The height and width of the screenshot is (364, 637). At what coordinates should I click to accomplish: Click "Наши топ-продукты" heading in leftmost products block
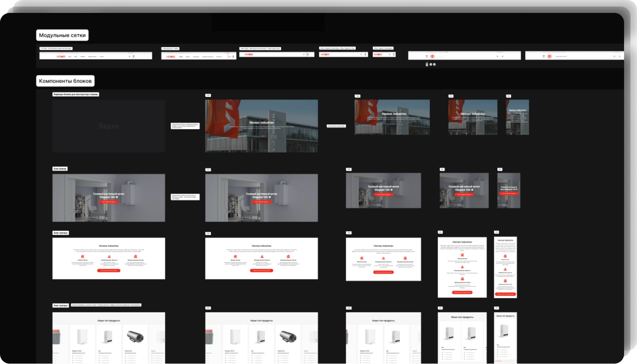pos(109,320)
